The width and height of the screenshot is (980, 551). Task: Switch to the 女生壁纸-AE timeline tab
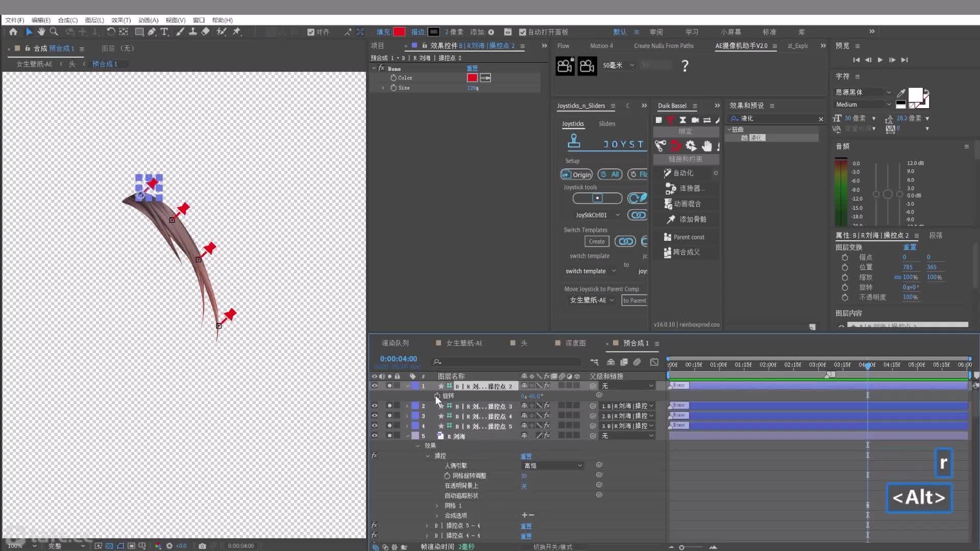tap(464, 343)
